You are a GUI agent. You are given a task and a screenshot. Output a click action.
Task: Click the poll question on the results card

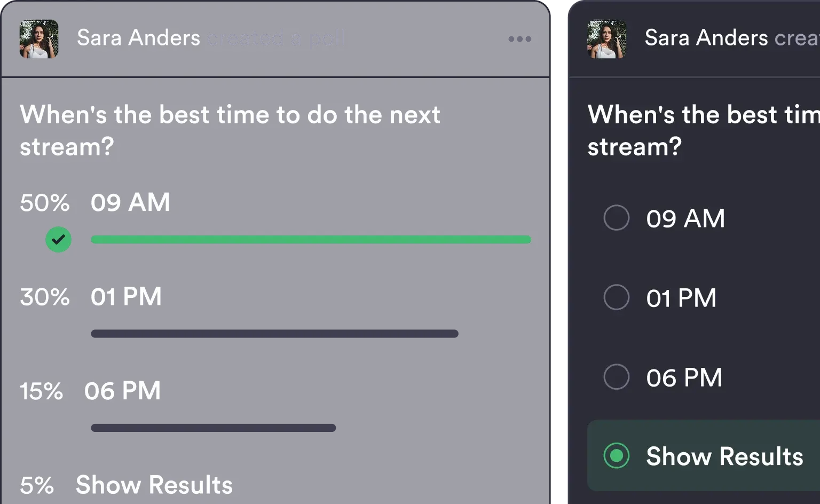(230, 130)
